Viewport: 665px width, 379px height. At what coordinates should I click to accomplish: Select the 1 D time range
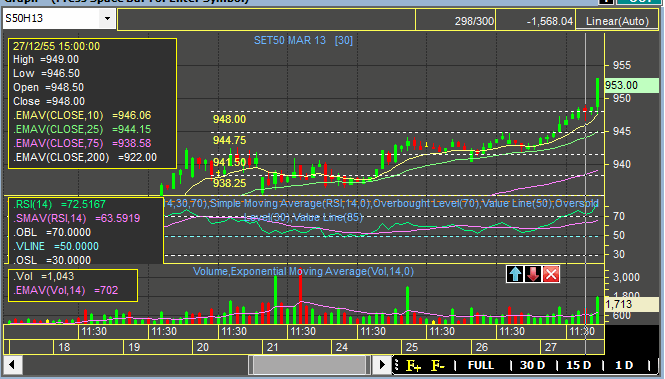pos(624,365)
